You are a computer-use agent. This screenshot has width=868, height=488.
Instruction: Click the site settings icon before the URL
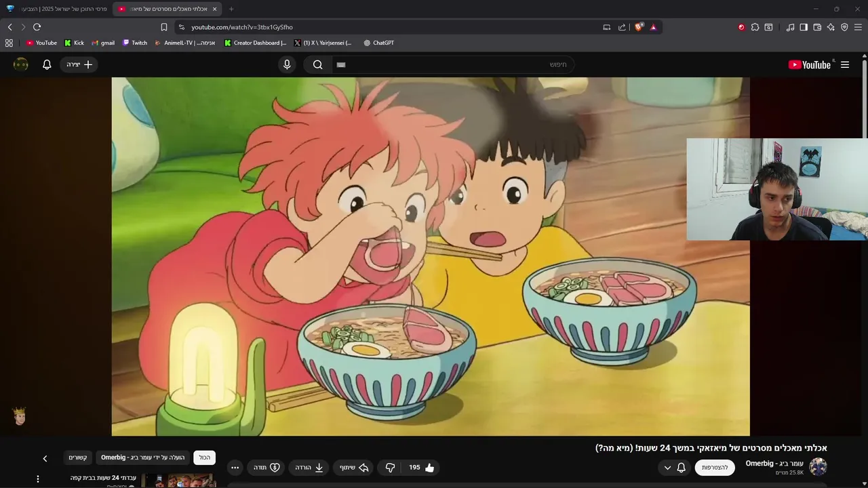(x=181, y=27)
